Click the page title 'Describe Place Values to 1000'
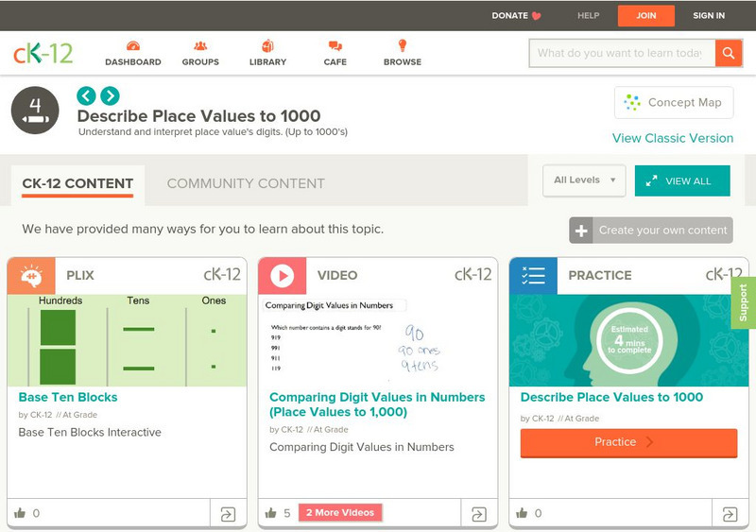This screenshot has width=756, height=532. click(x=198, y=116)
